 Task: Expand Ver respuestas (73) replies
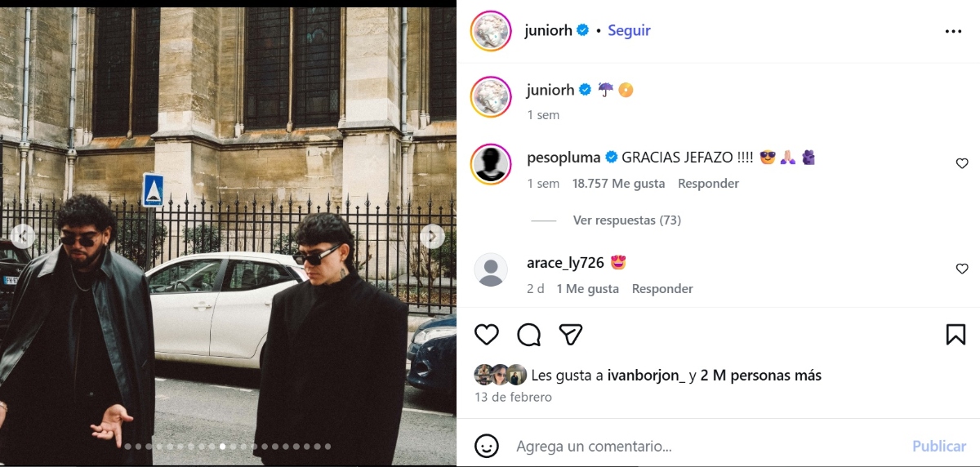pyautogui.click(x=626, y=220)
